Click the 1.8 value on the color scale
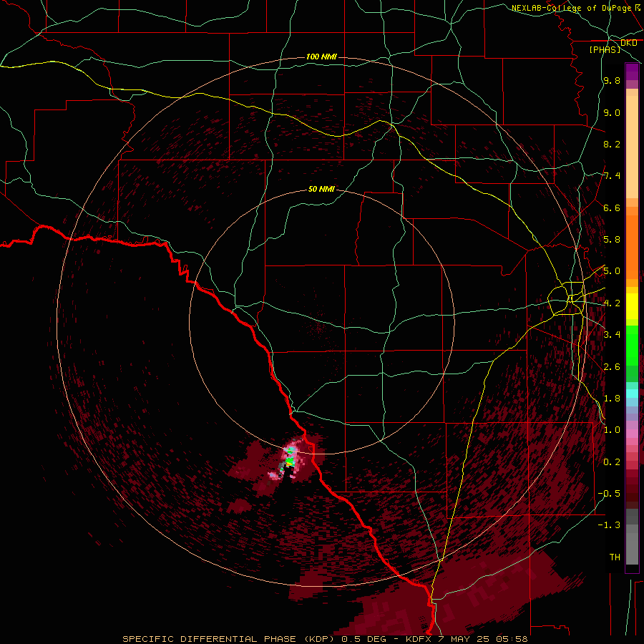This screenshot has width=644, height=644. tap(612, 399)
